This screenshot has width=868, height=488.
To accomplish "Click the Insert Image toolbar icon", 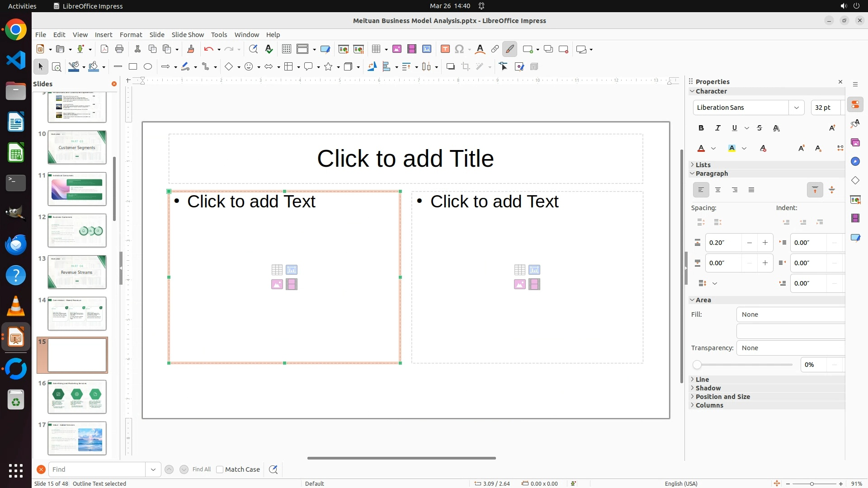I will click(396, 49).
